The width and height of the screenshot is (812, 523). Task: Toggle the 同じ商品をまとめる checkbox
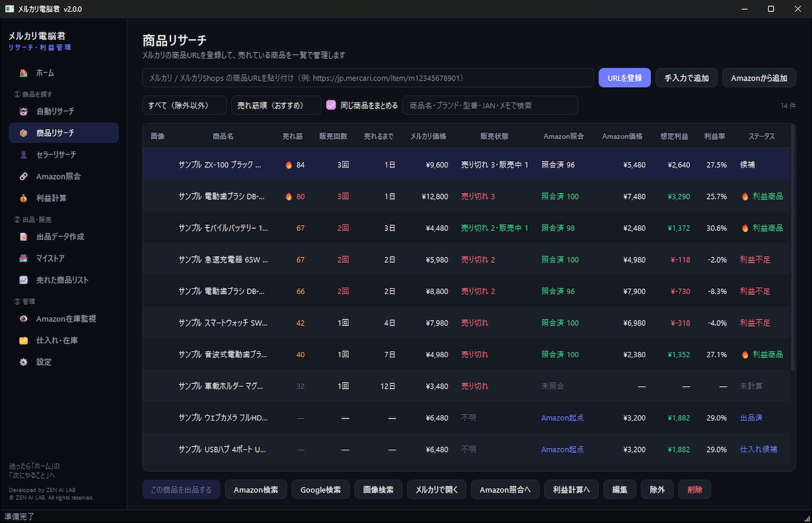coord(331,105)
